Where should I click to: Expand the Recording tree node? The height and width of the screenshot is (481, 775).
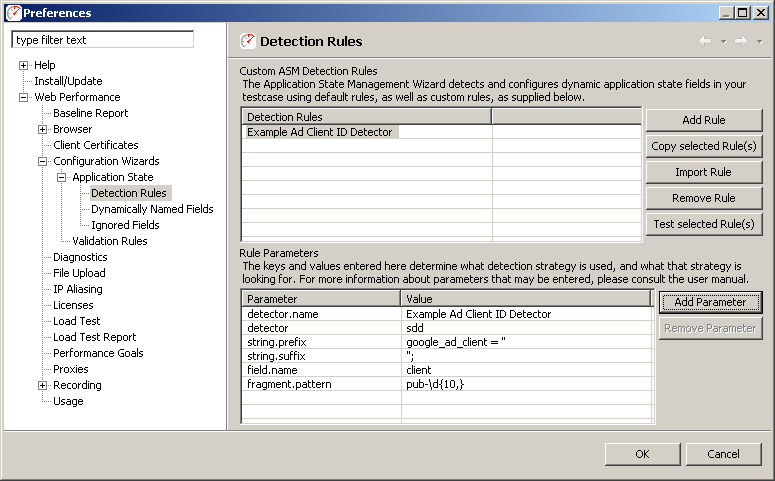[43, 385]
